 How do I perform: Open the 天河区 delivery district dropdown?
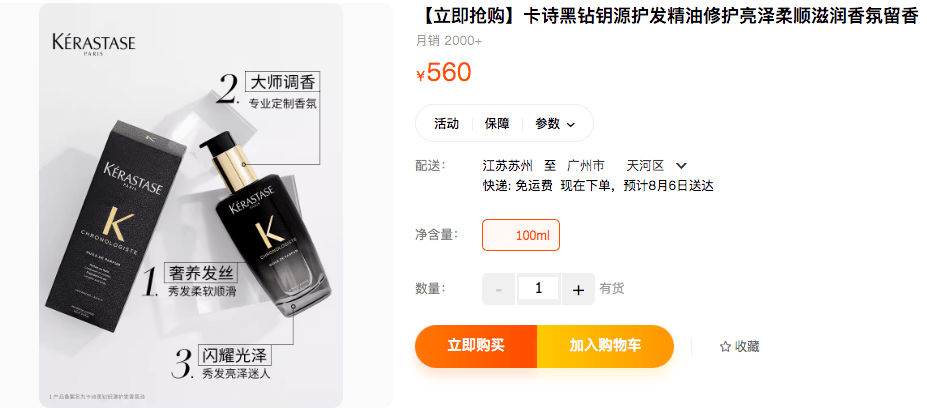[x=656, y=166]
